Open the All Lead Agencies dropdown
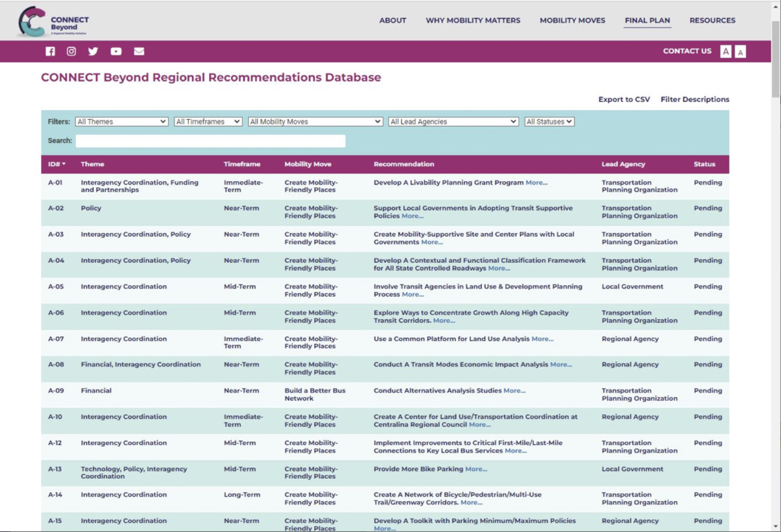Screen dimensions: 781x532 (x=453, y=122)
